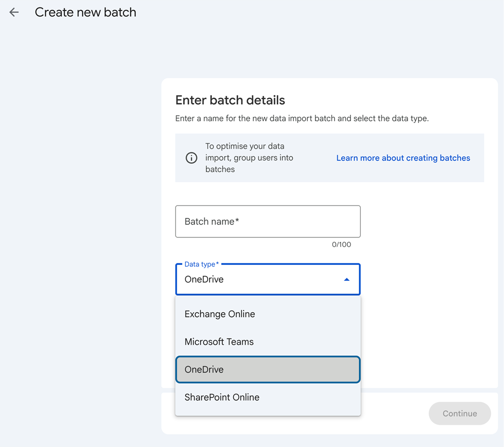Click the optimise your data import tip text
Viewport: 504px width, 447px height.
pyautogui.click(x=249, y=158)
